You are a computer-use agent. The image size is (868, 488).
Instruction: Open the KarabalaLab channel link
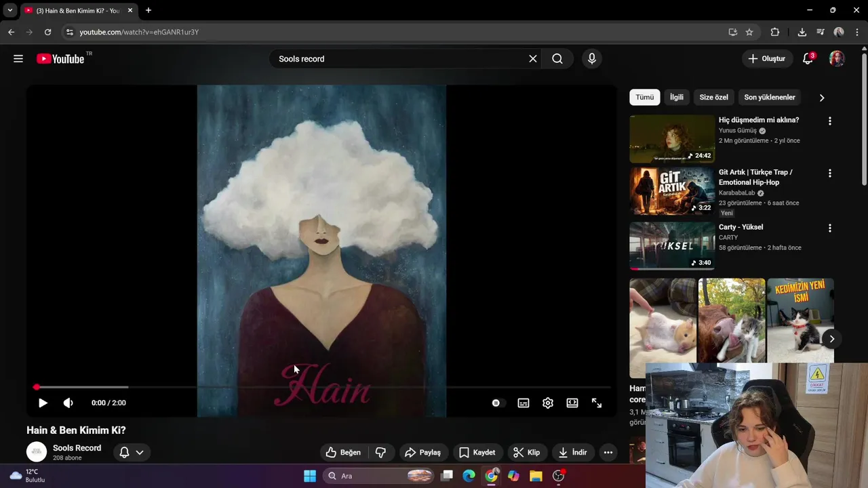point(736,193)
